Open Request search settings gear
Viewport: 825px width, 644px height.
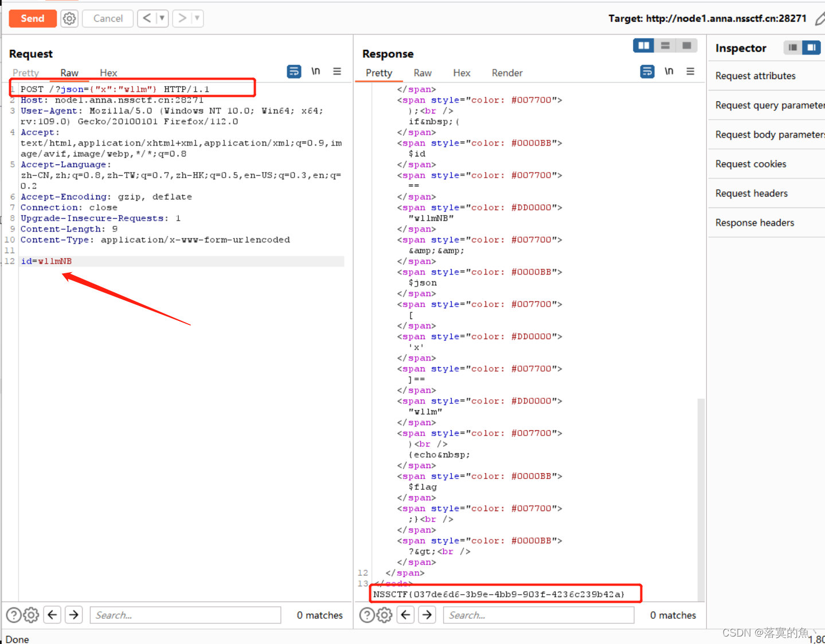[x=32, y=615]
